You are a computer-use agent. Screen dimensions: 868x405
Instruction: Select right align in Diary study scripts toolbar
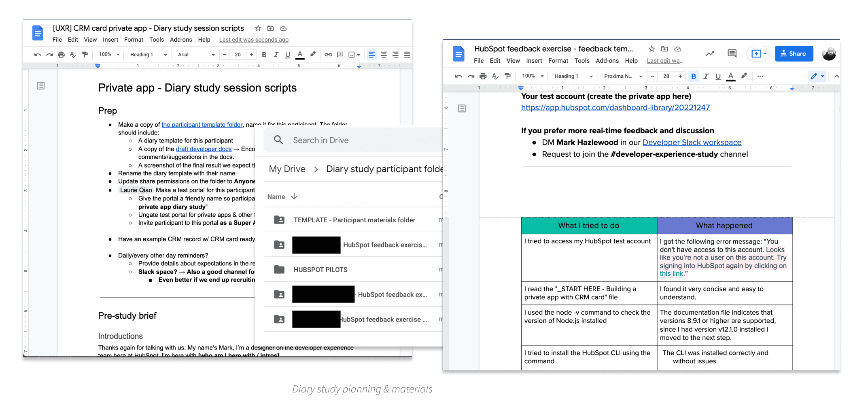coord(395,55)
